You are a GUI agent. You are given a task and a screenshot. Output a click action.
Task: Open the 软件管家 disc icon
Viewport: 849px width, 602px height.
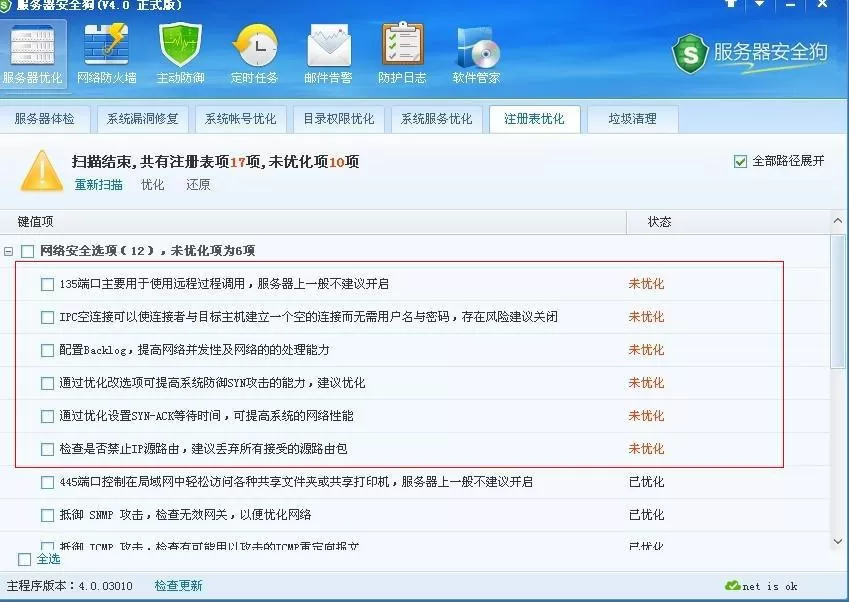pos(476,54)
